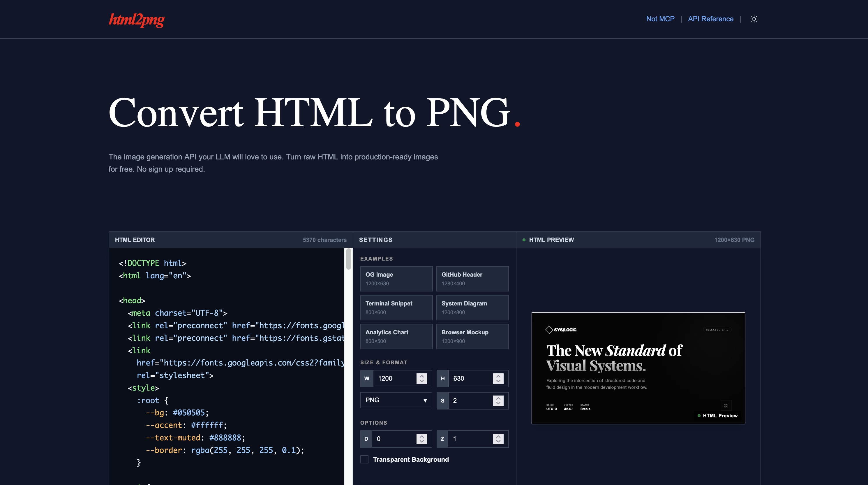Click the 'Convert HTML to PNG' heading

[314, 112]
